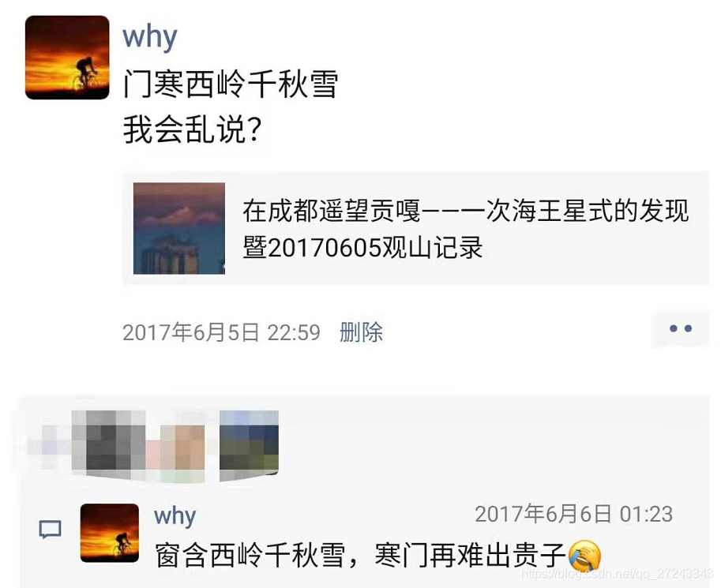
Task: Open the two-dot comment/like menu button
Action: (681, 328)
